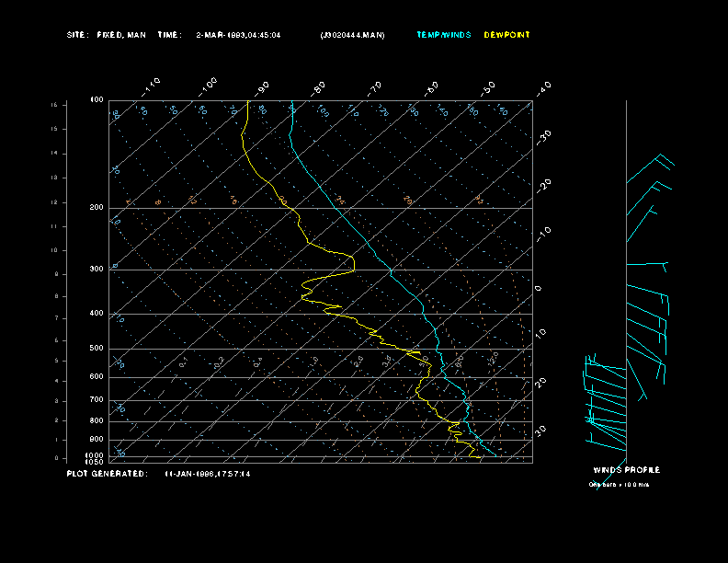Select the 500 pressure level label

pyautogui.click(x=97, y=349)
